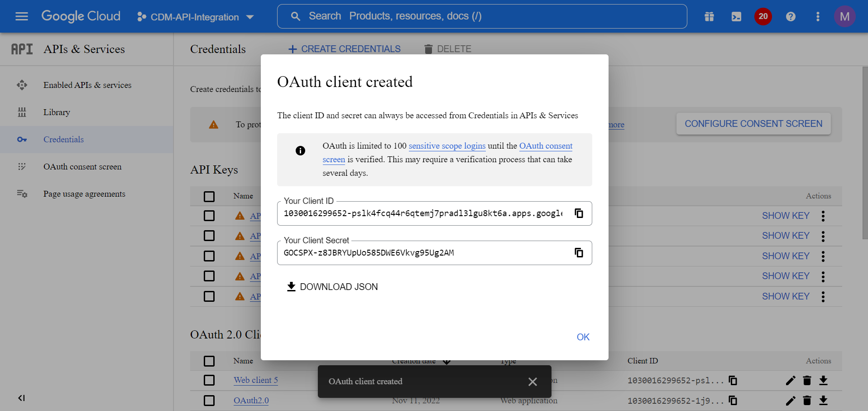Open the main navigation hamburger menu
868x411 pixels.
click(22, 17)
